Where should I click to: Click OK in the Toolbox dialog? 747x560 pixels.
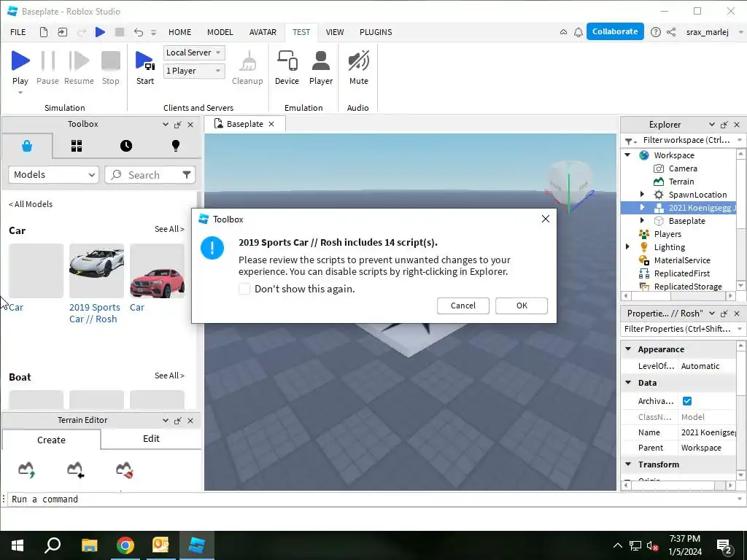pyautogui.click(x=522, y=306)
